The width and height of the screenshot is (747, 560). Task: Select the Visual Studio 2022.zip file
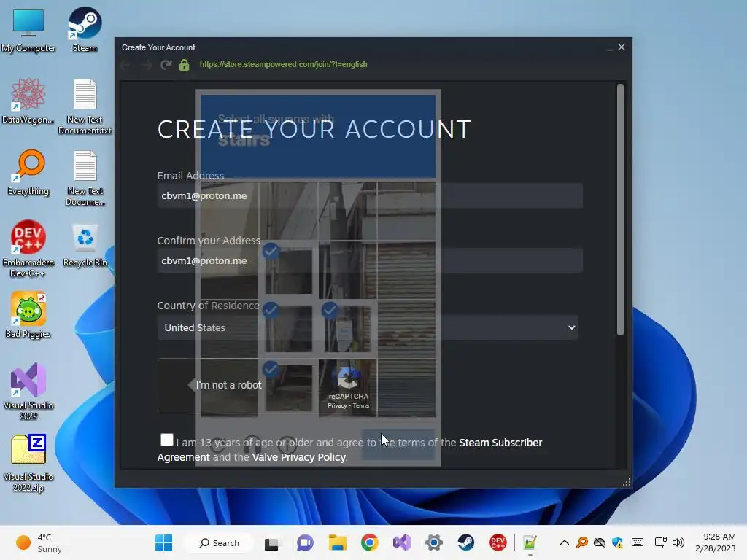pos(28,463)
